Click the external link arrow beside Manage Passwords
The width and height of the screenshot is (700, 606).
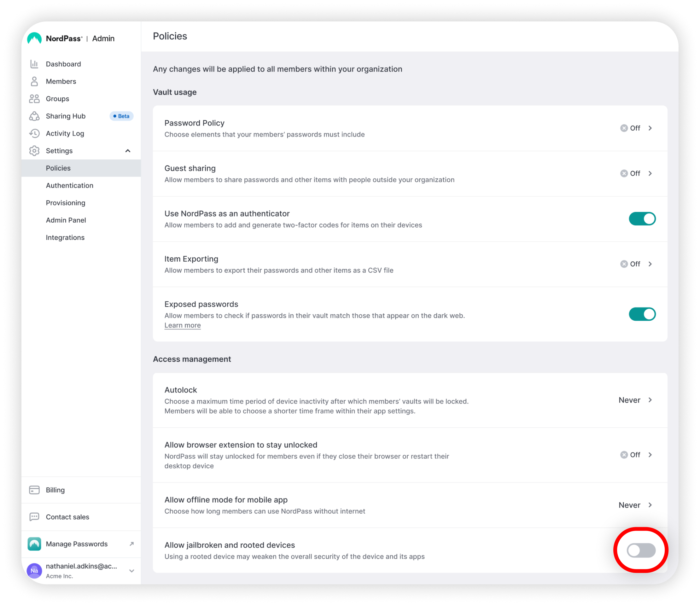click(131, 544)
